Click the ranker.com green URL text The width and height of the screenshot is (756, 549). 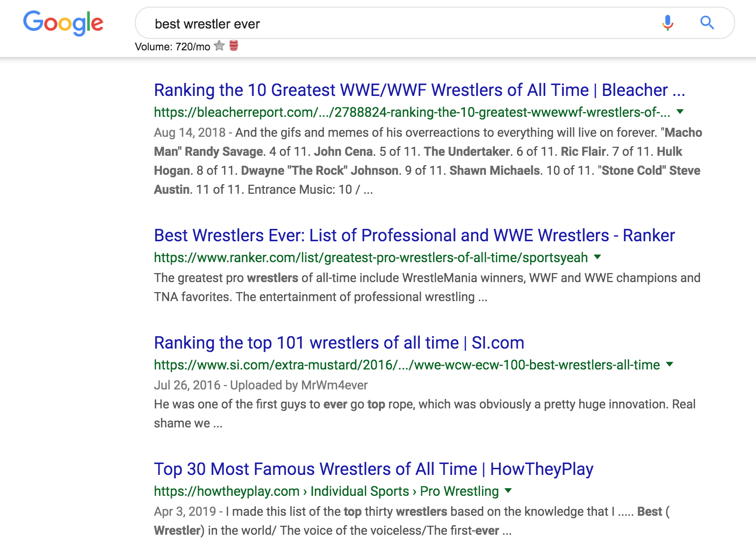371,257
